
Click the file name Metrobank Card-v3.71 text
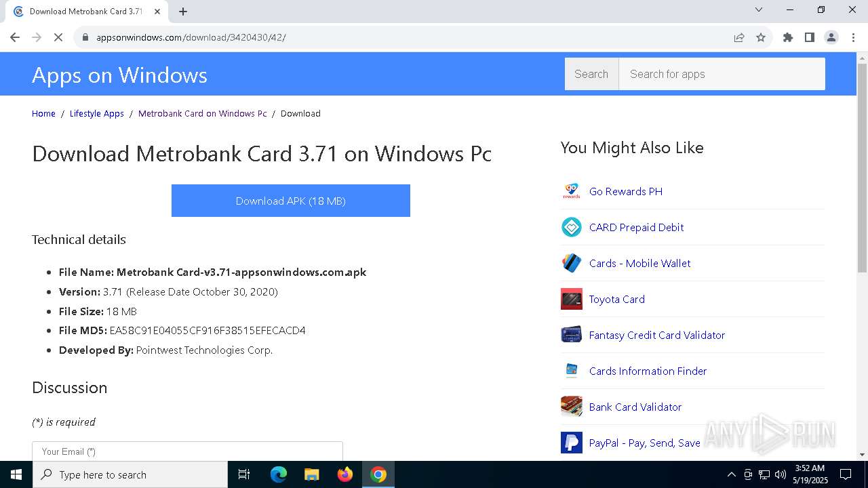(241, 272)
